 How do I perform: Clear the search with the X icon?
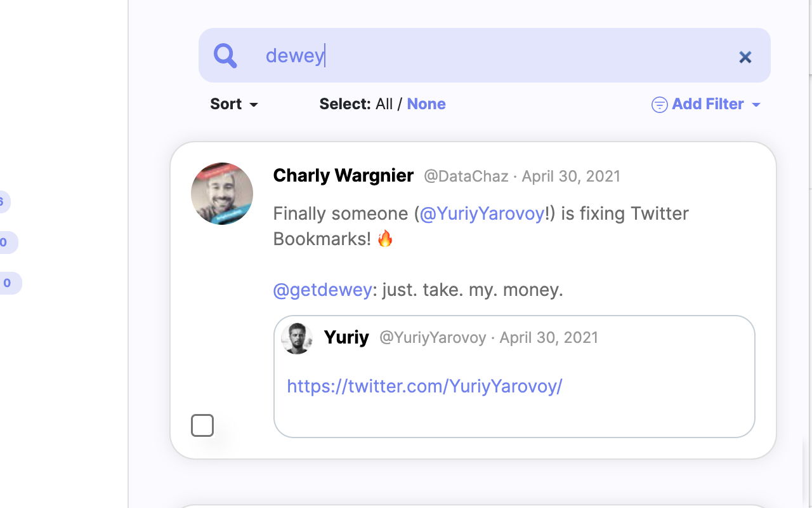(x=745, y=57)
